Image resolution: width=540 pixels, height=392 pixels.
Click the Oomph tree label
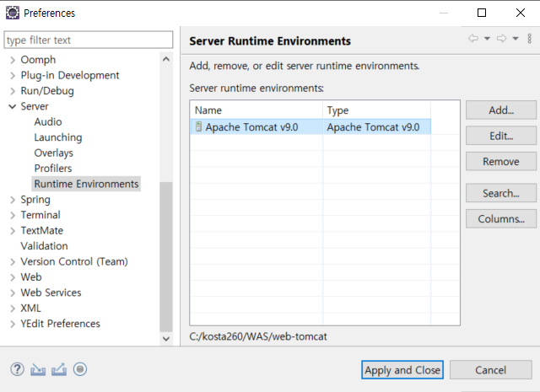click(x=38, y=60)
